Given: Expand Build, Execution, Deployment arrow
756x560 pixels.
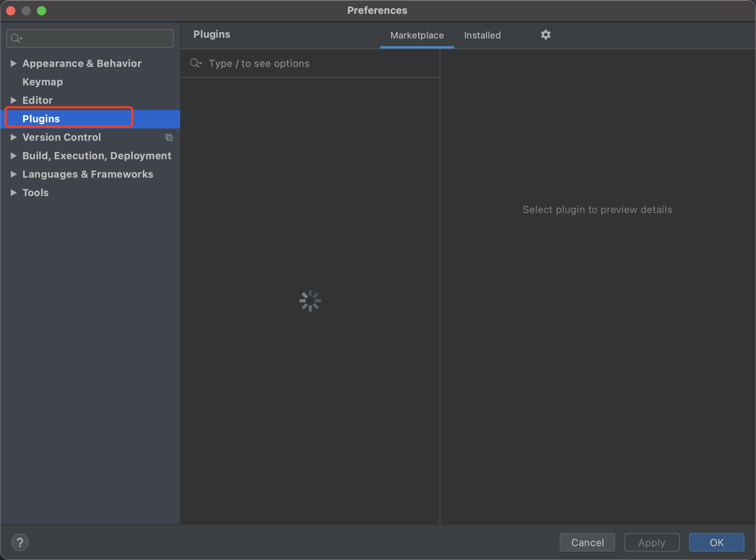Looking at the screenshot, I should [13, 156].
